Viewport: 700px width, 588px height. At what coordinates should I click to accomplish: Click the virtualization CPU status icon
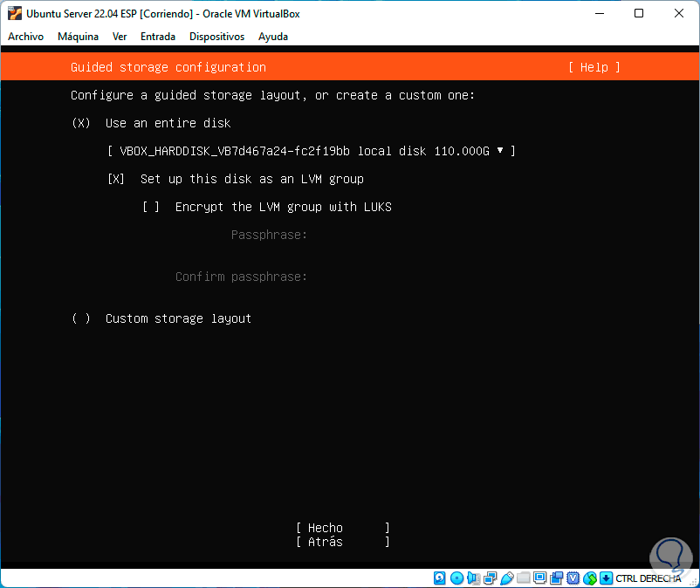(x=573, y=578)
